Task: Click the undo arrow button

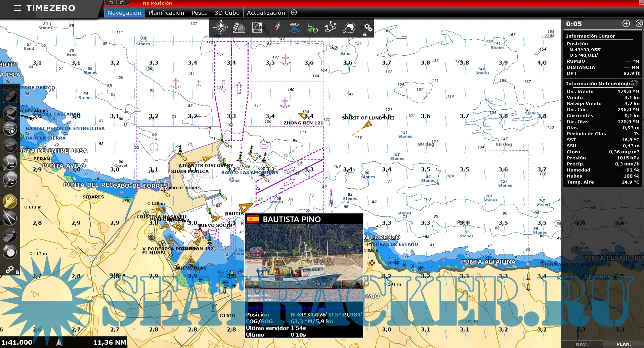Action: point(111,3)
